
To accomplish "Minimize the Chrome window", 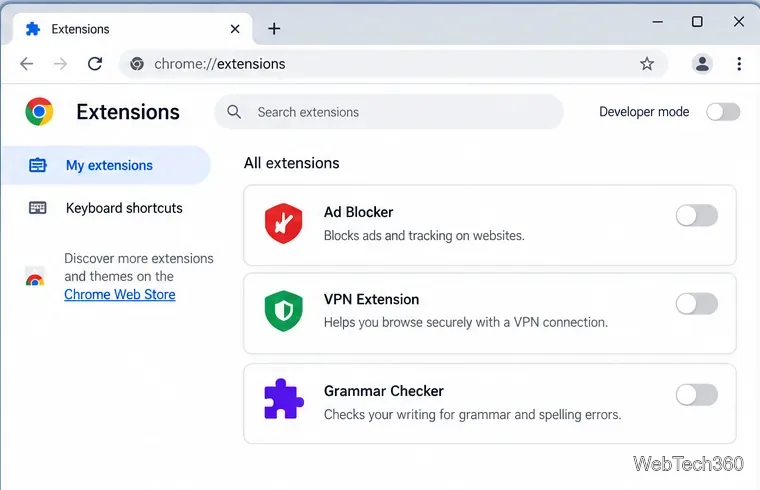I will click(x=657, y=22).
